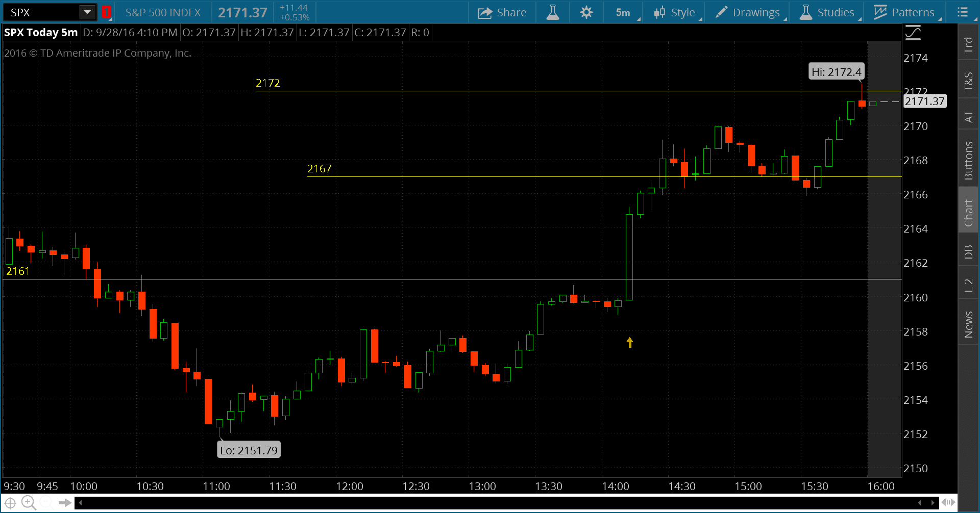The image size is (980, 513).
Task: Click the chart scale settings icon above price axis
Action: (913, 33)
